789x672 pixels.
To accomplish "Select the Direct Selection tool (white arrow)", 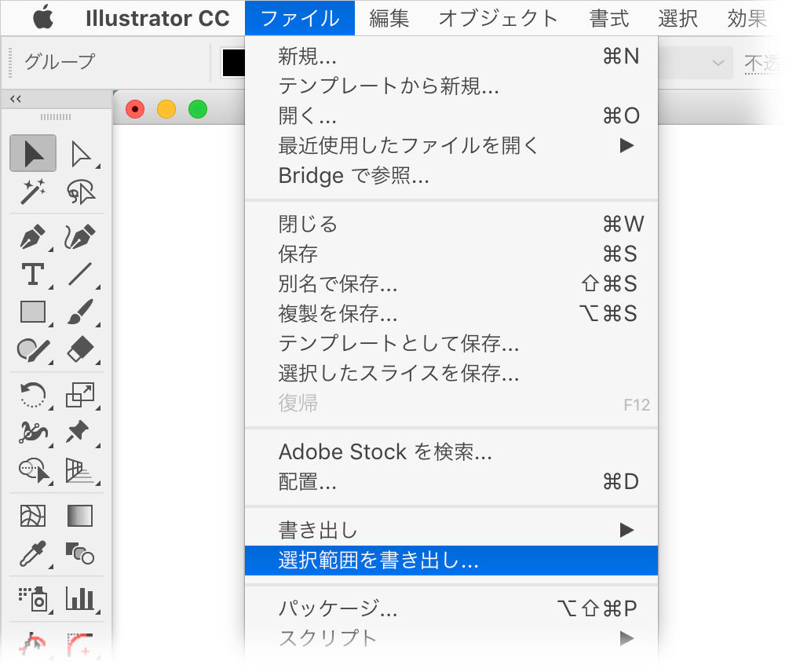I will pos(81,154).
